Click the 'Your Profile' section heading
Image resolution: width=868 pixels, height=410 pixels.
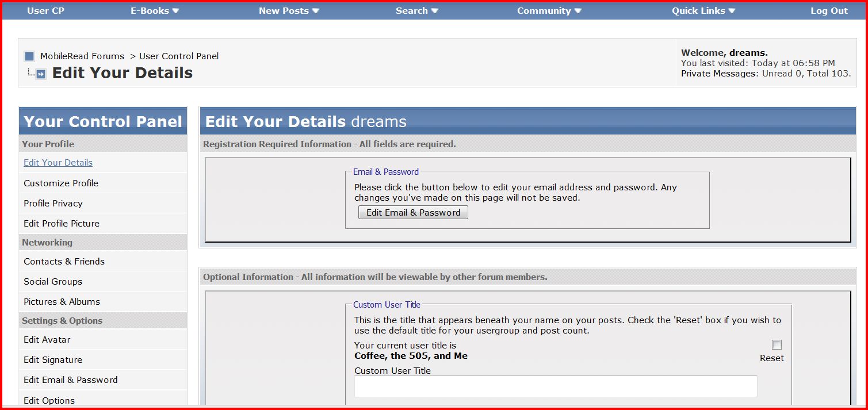click(x=48, y=144)
